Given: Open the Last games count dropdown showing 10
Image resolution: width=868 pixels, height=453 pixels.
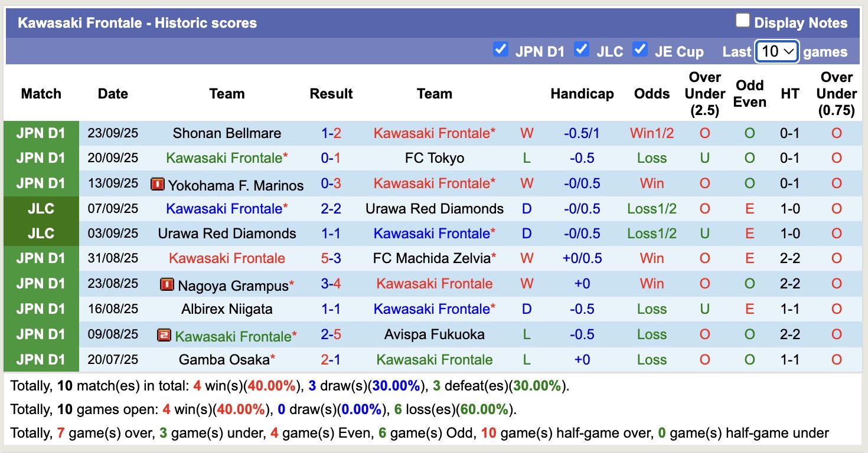Looking at the screenshot, I should (776, 51).
